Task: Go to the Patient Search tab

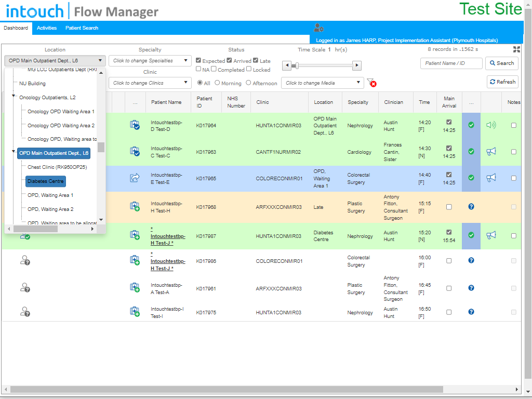Action: click(82, 28)
